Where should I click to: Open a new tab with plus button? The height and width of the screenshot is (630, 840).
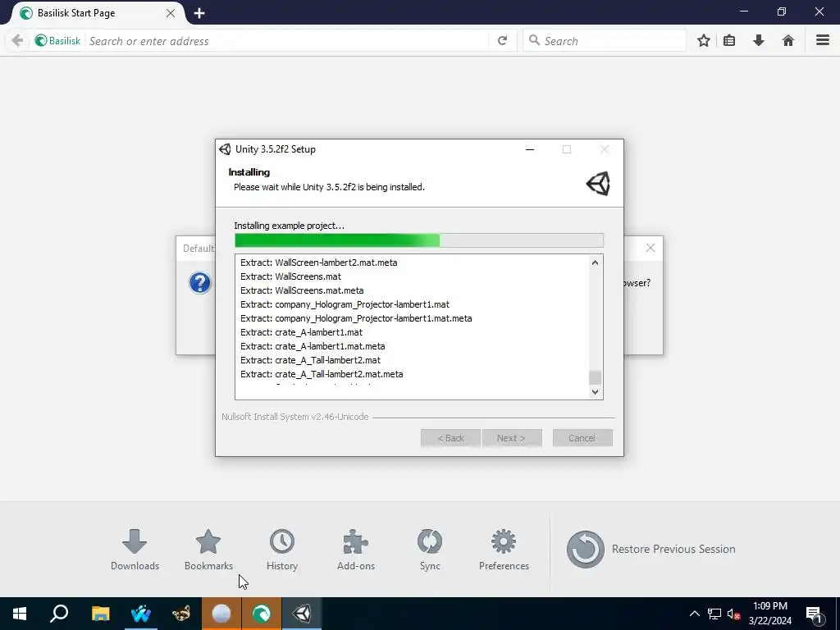199,13
